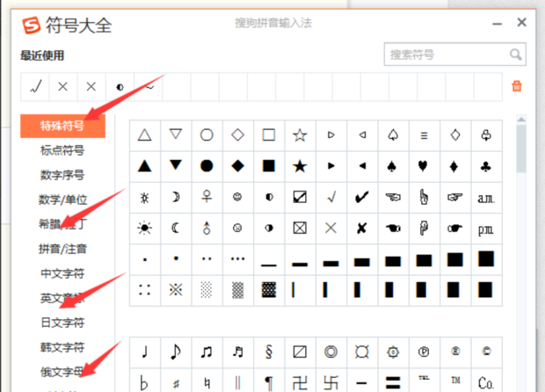Click the search magnifier icon

[515, 54]
